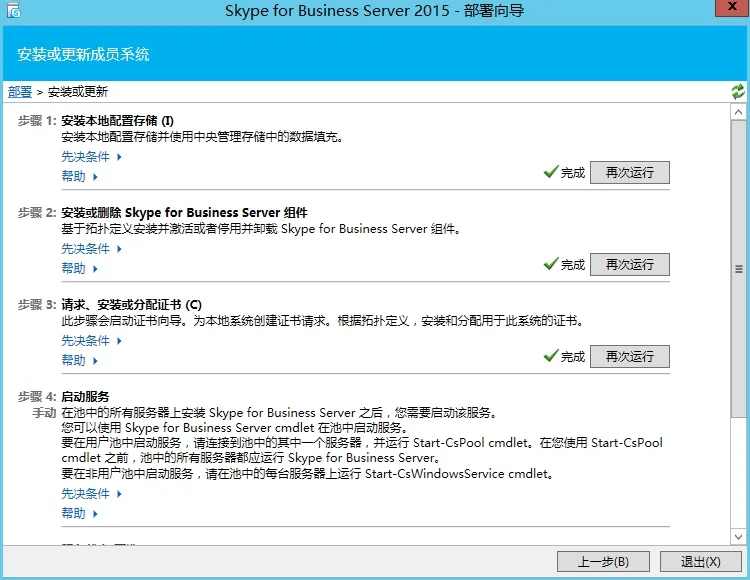Expand 帮助 under step 1

click(79, 177)
